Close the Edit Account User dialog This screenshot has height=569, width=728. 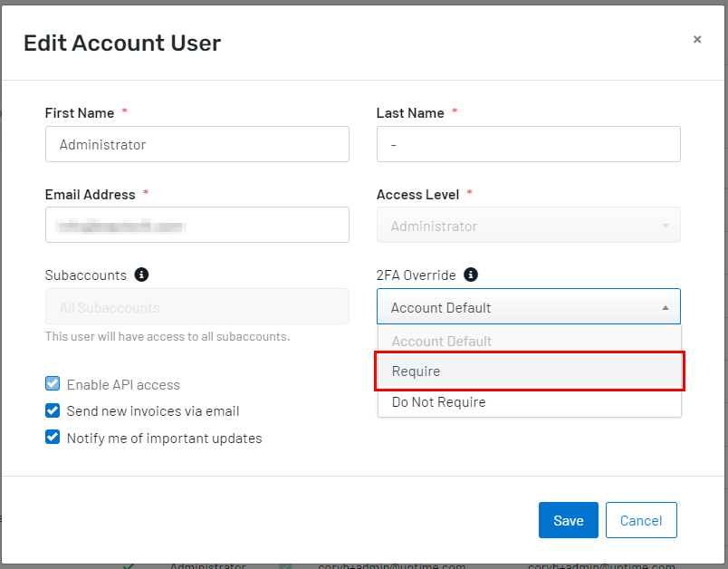[x=696, y=39]
